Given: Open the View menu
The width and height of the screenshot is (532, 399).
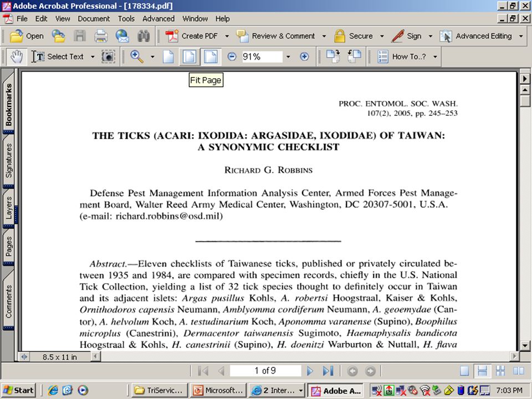Looking at the screenshot, I should [63, 19].
